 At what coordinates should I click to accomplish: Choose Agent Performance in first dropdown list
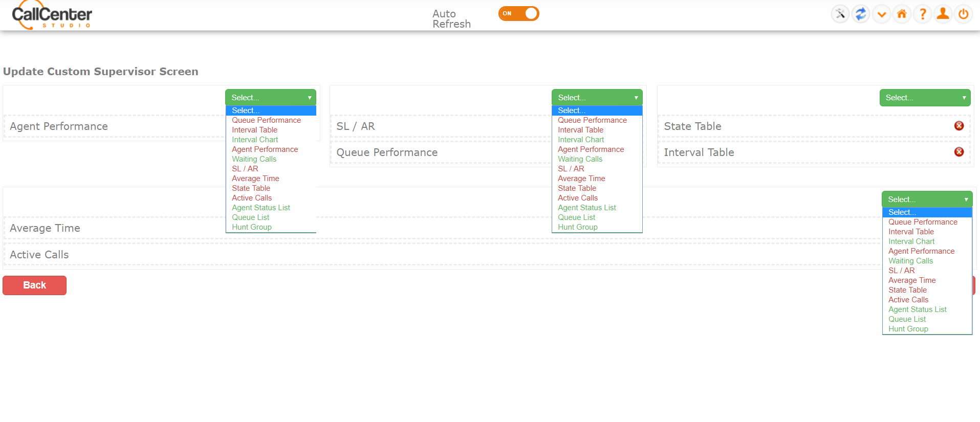pyautogui.click(x=271, y=149)
